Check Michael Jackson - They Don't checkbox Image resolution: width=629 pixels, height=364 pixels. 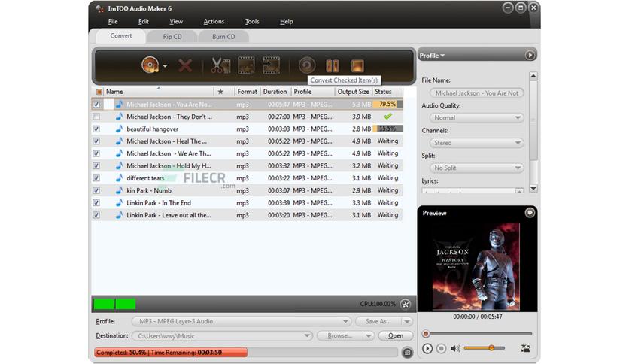pos(96,117)
